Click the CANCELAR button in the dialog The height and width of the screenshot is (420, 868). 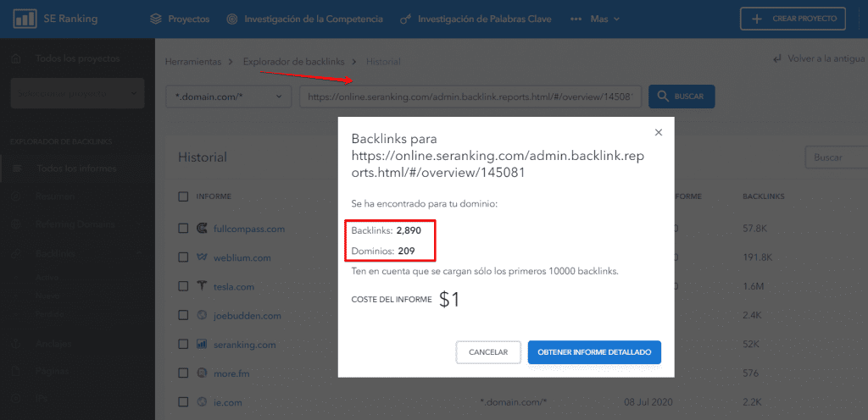pos(488,352)
